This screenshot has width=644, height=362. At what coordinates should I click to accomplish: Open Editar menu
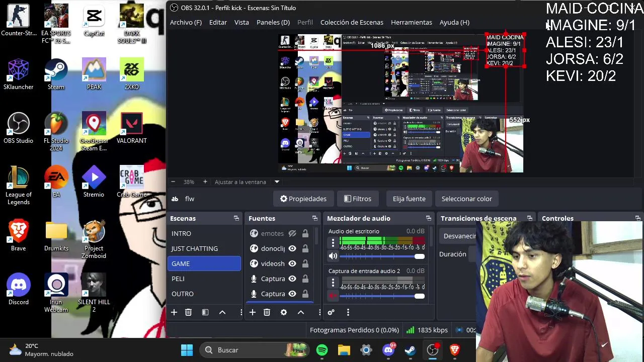pos(218,22)
